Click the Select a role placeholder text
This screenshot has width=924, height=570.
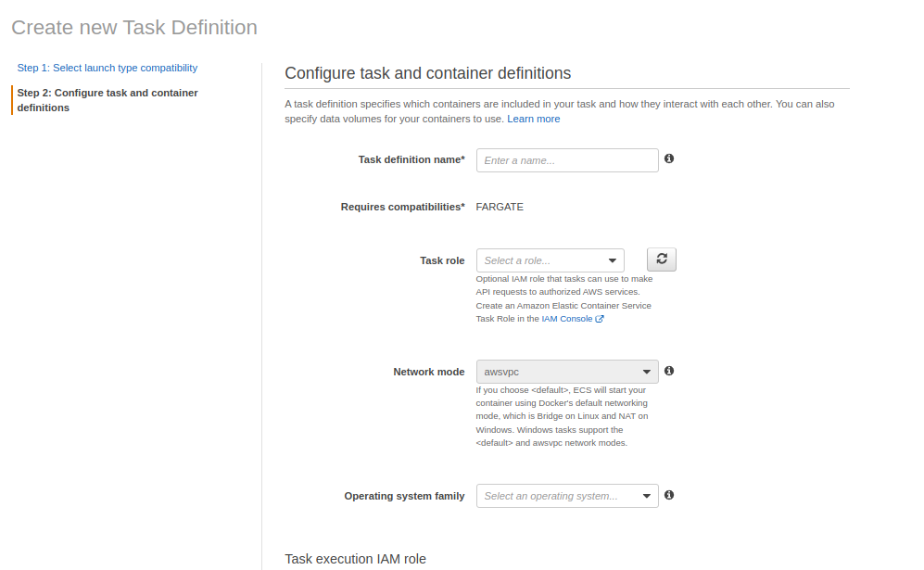[528, 260]
